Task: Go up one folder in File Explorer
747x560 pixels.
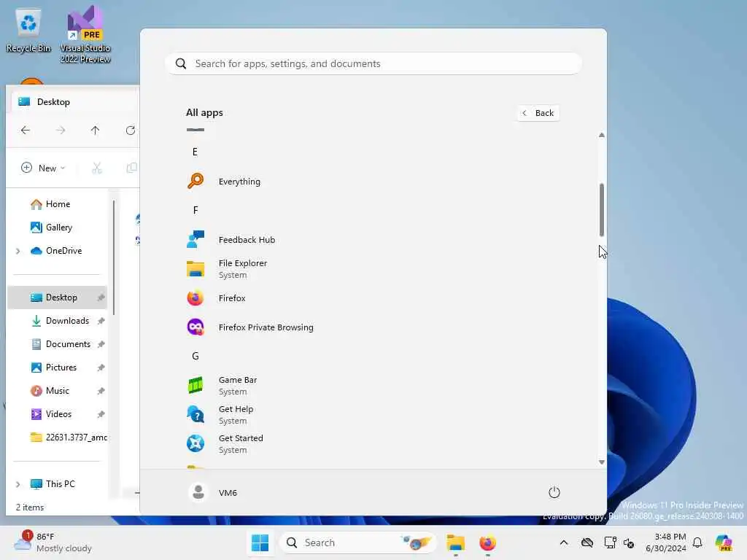Action: pyautogui.click(x=95, y=130)
